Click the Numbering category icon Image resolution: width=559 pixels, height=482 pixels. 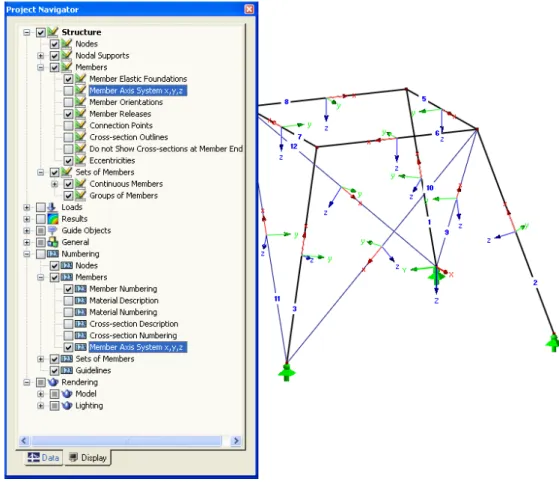pos(53,254)
